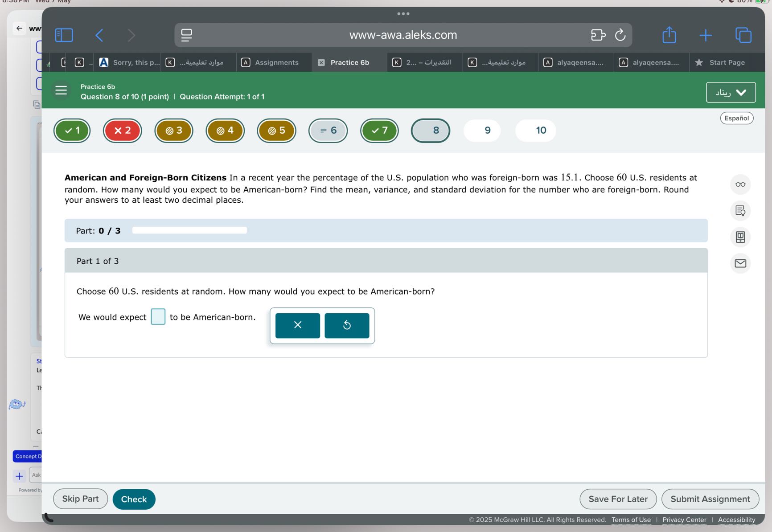Go to question 3
Screen dimensions: 772x532
click(174, 131)
